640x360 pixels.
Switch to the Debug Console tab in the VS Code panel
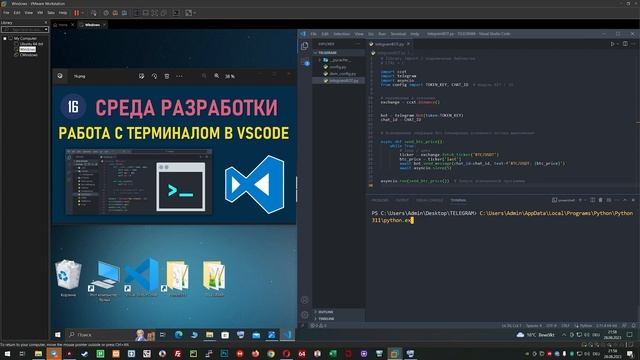(429, 200)
